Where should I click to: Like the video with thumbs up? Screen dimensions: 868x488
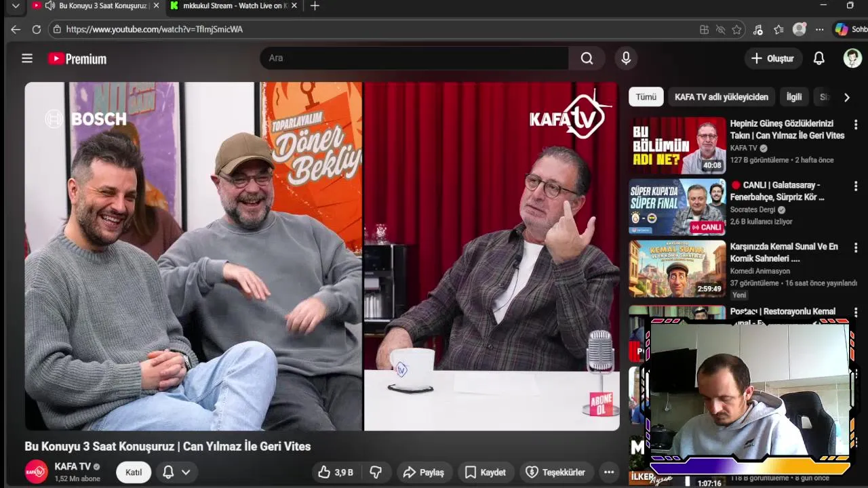(x=336, y=472)
